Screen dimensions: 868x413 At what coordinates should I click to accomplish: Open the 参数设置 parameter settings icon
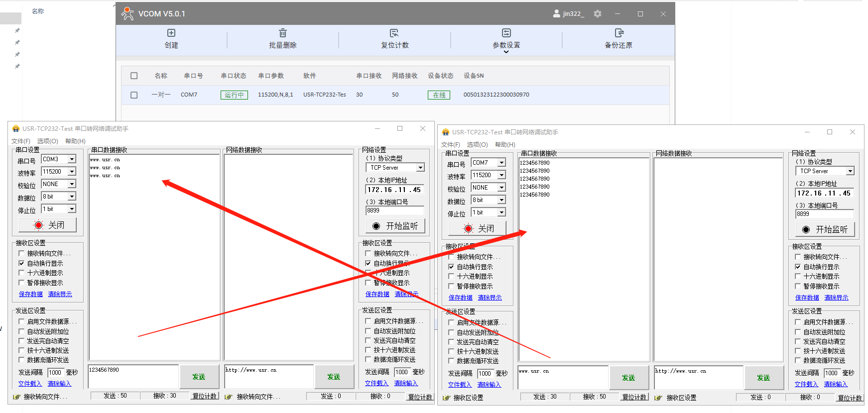click(506, 33)
